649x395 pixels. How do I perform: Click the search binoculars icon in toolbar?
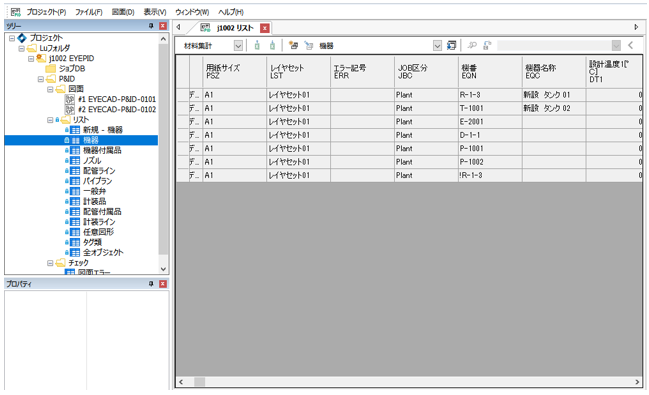click(472, 46)
